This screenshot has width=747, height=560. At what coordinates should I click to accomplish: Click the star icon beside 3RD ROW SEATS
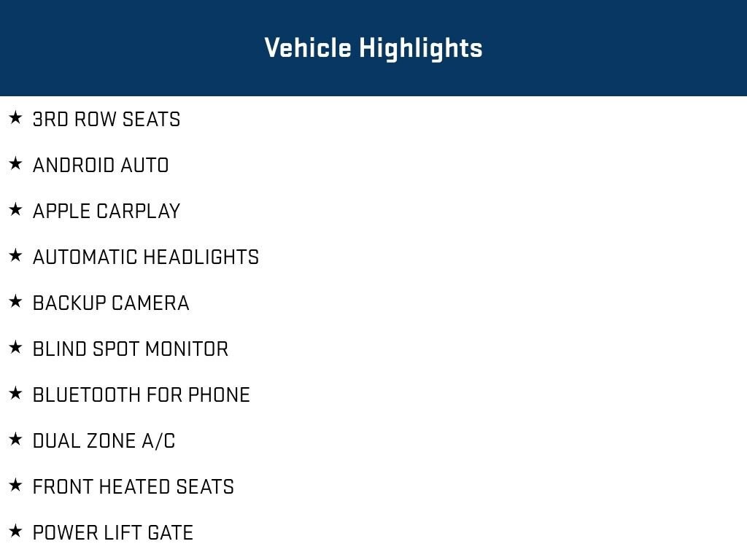click(x=15, y=118)
